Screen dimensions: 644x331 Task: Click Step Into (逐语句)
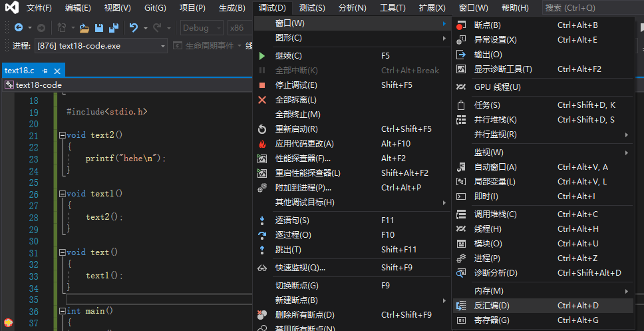(351, 220)
